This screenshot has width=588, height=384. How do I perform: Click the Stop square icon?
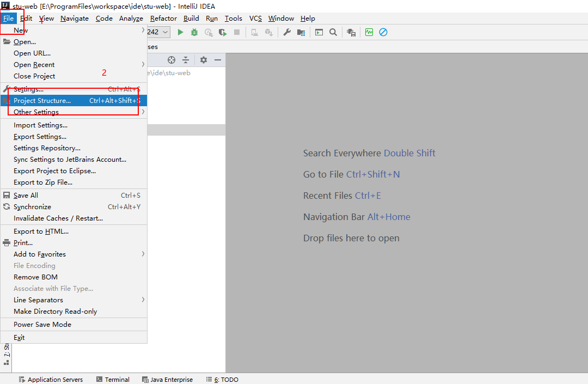click(237, 32)
